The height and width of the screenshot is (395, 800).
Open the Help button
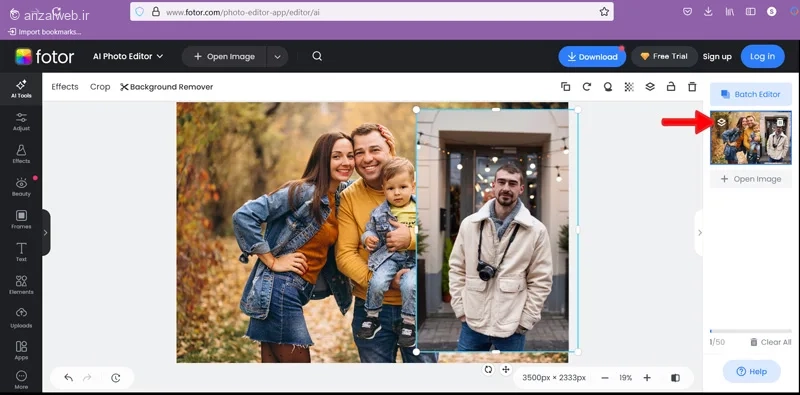pyautogui.click(x=752, y=372)
